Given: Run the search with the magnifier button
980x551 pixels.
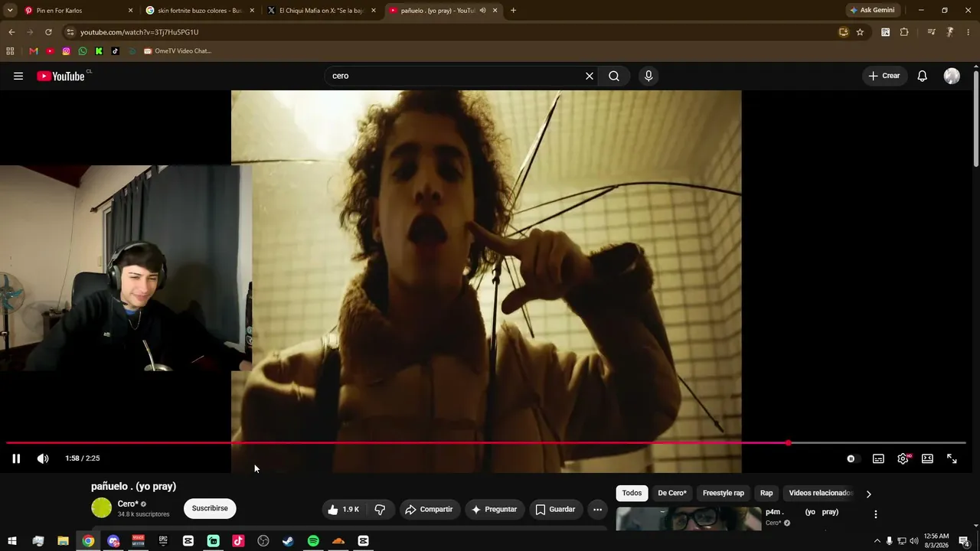Looking at the screenshot, I should [614, 76].
